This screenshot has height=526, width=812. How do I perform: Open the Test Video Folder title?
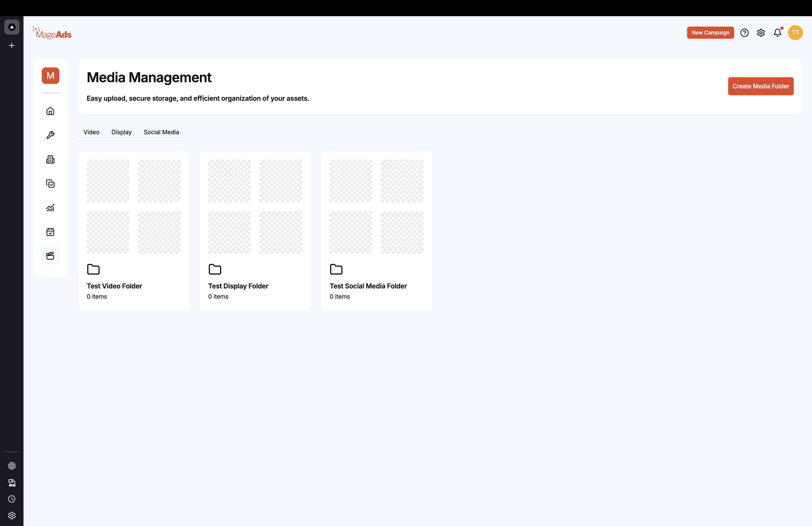114,286
